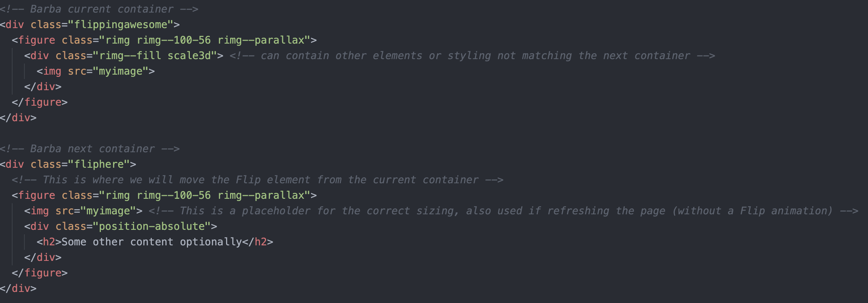
Task: Click the closing div tag after the h2 line
Action: 42,258
